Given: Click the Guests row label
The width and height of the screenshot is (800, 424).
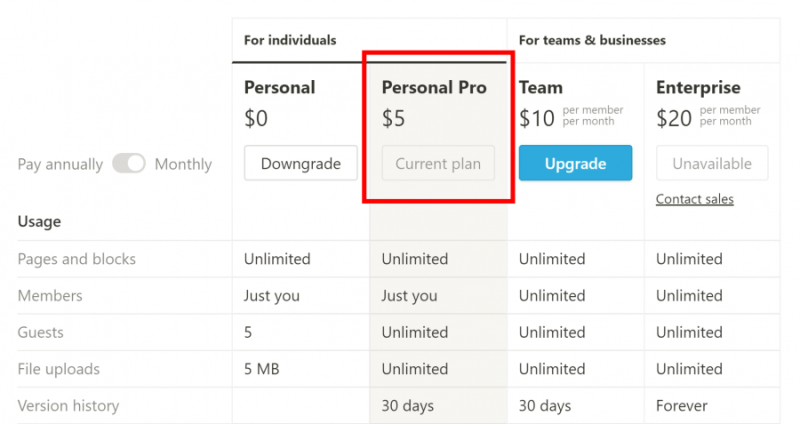Looking at the screenshot, I should tap(41, 332).
